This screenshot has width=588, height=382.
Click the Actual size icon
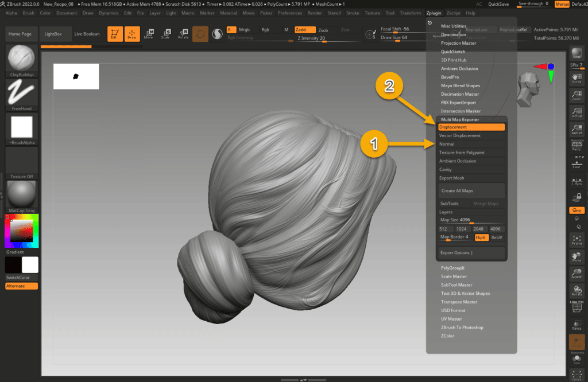point(577,112)
